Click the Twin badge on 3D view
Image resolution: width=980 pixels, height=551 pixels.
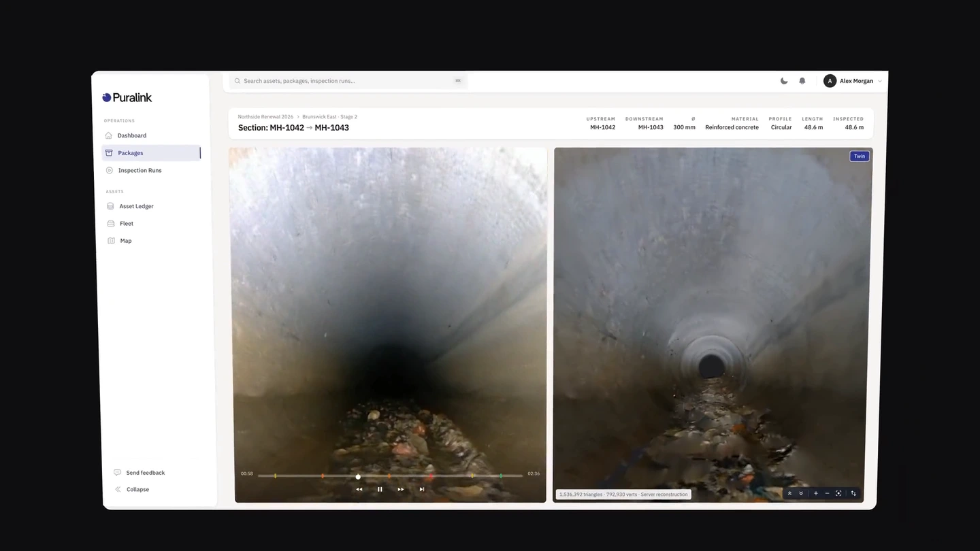(860, 156)
